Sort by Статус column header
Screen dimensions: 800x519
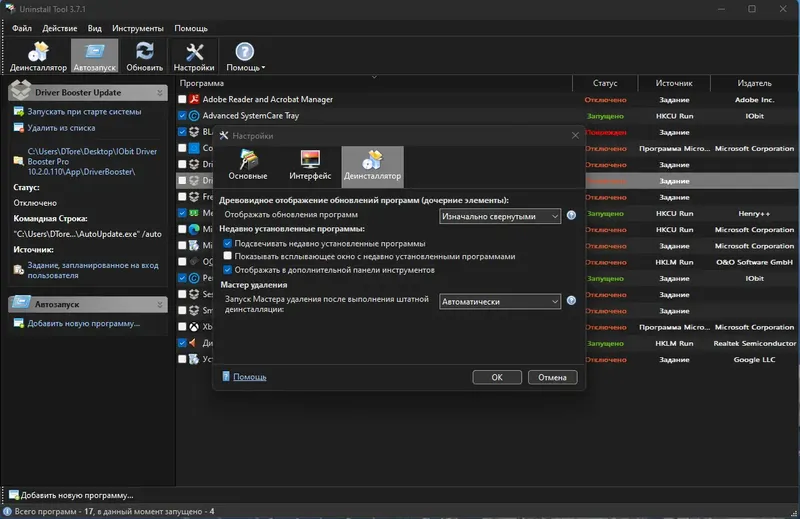[605, 83]
